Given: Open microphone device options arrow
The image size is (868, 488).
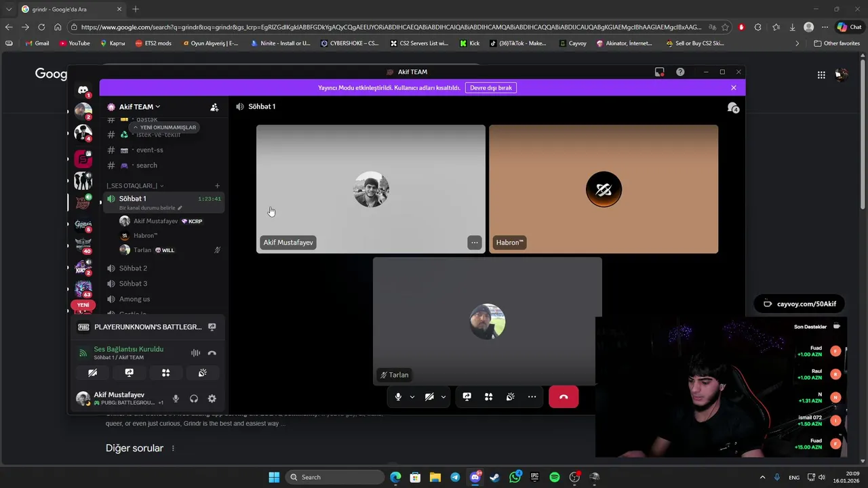Looking at the screenshot, I should pyautogui.click(x=412, y=396).
